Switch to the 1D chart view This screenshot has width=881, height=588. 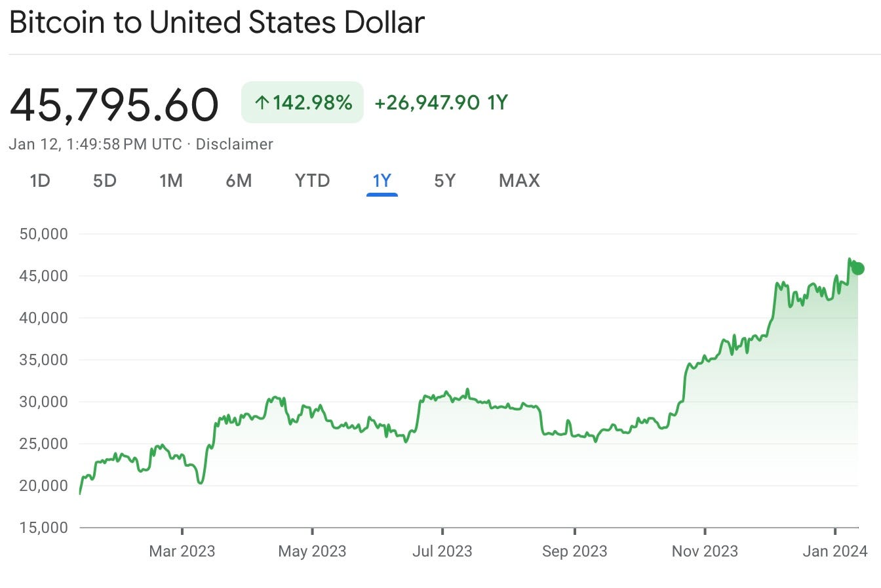40,181
